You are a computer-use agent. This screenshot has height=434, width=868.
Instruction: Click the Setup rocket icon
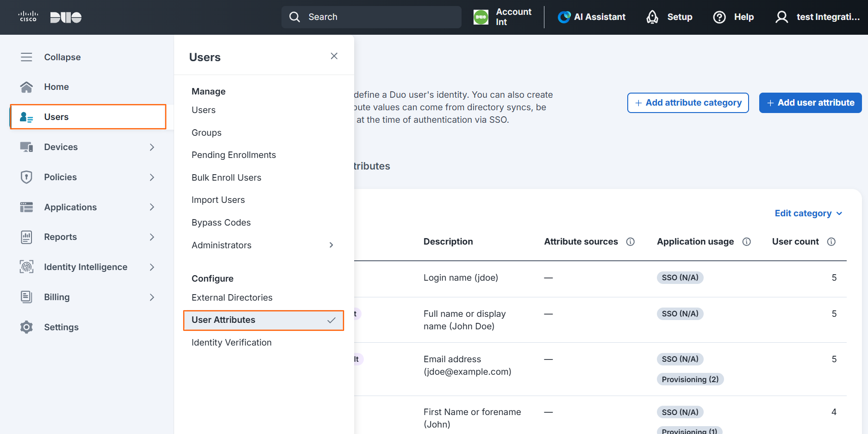coord(652,17)
